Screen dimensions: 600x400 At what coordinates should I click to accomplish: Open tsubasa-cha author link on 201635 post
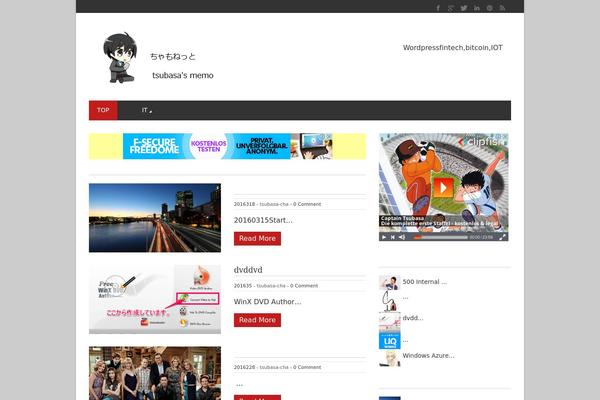[271, 286]
